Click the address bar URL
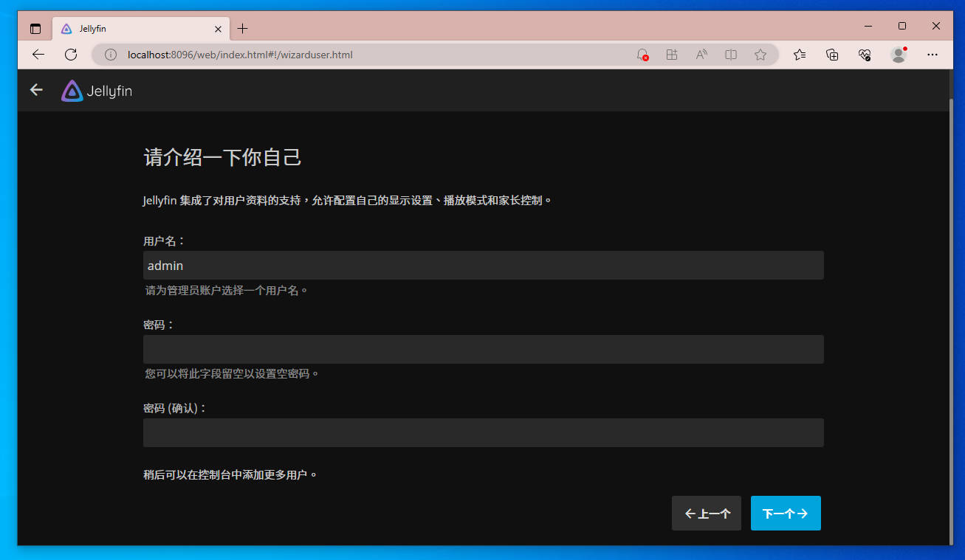 coord(240,55)
